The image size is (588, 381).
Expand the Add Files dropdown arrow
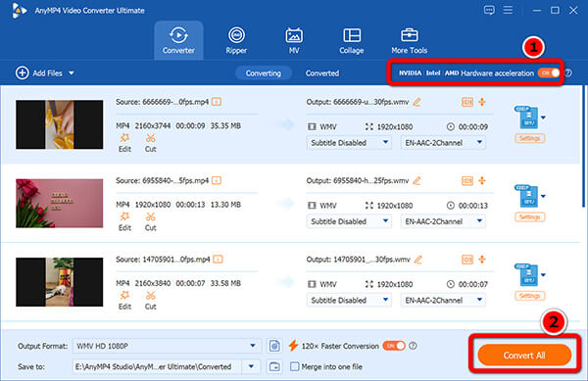pos(72,73)
